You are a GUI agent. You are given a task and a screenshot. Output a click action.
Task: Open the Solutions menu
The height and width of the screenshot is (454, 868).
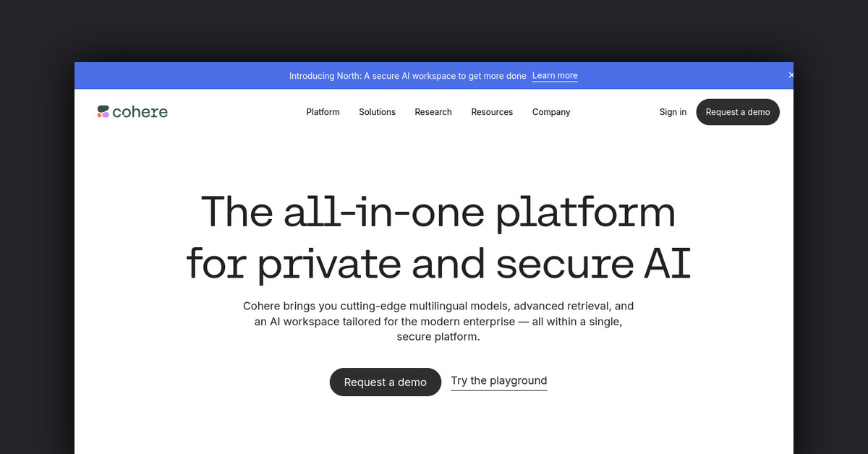point(377,112)
